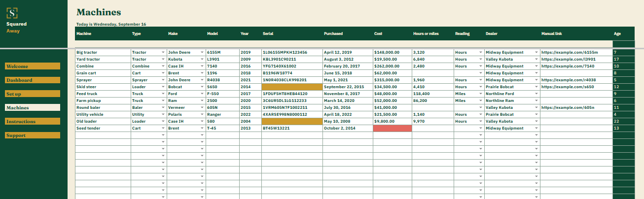Open the https://example.com/s650 manual link
This screenshot has height=199, width=644.
point(567,87)
